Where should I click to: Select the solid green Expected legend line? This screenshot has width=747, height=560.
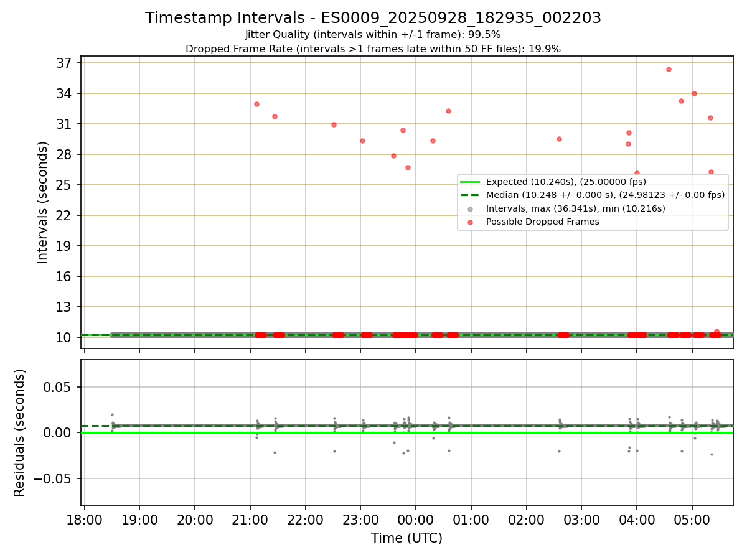tap(470, 182)
